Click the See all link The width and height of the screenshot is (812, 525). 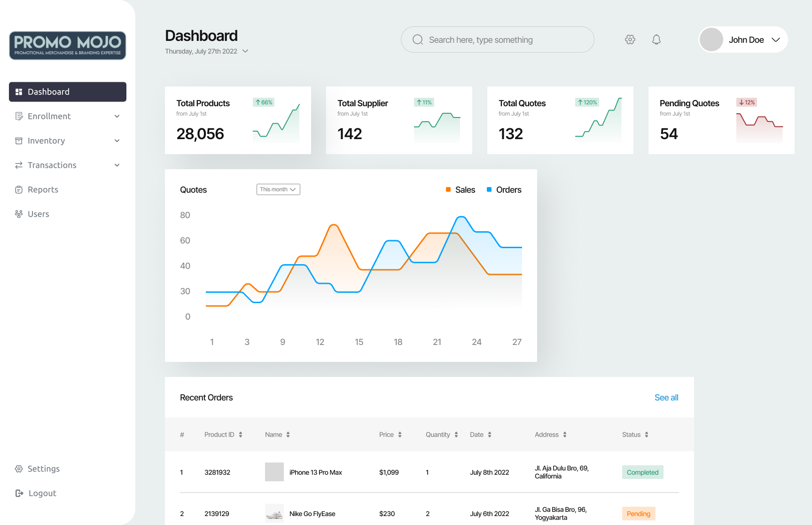tap(666, 398)
